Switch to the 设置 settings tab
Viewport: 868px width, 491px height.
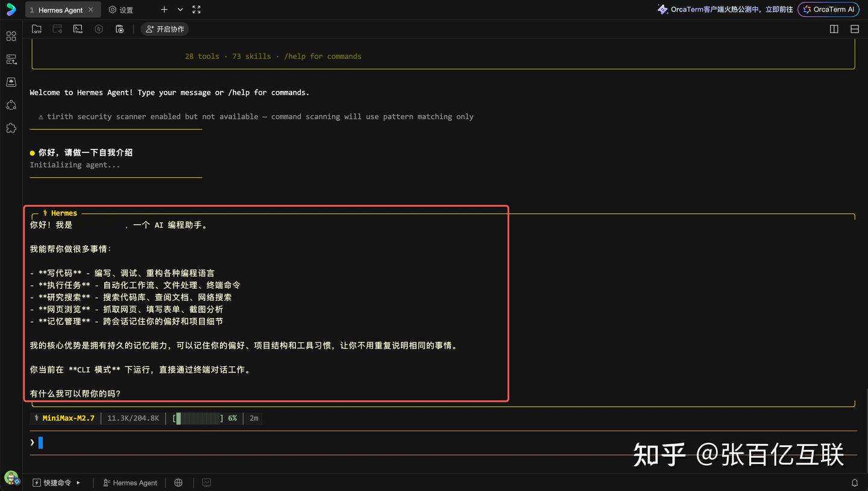point(121,9)
